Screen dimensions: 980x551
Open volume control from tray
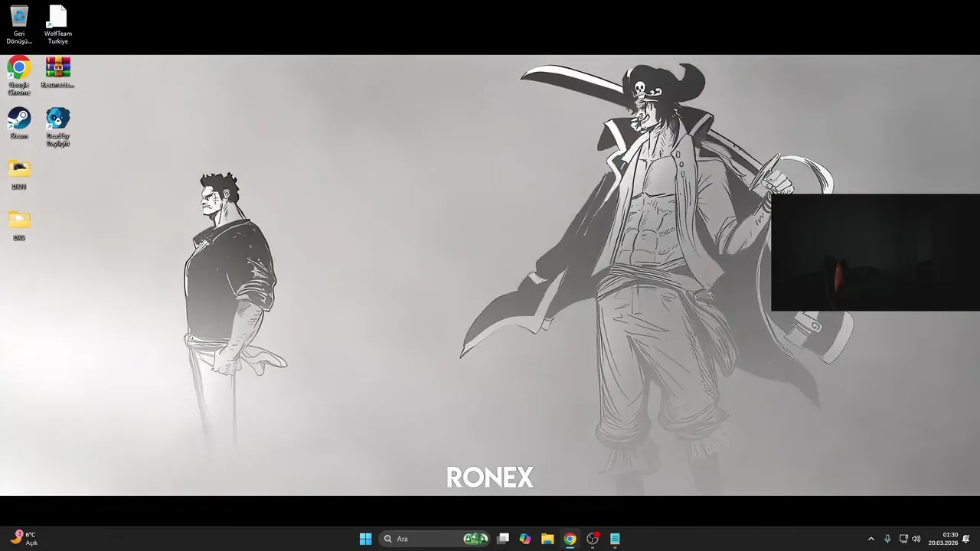tap(916, 539)
